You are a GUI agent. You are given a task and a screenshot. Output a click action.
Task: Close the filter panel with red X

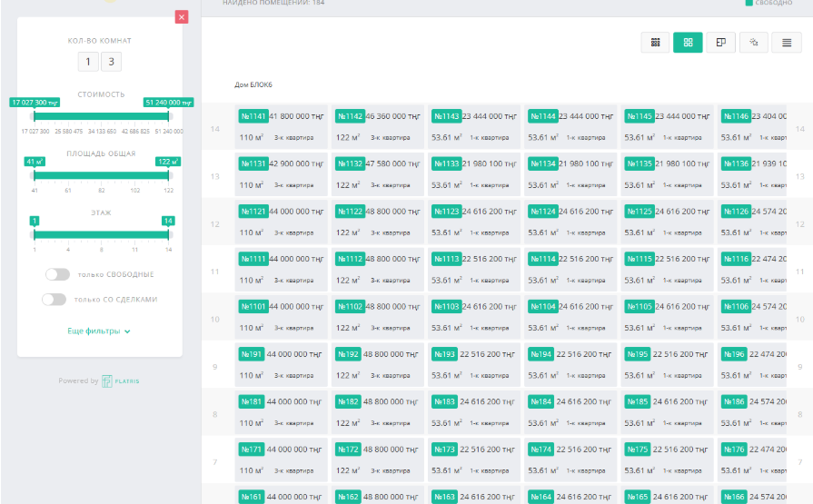tap(182, 16)
